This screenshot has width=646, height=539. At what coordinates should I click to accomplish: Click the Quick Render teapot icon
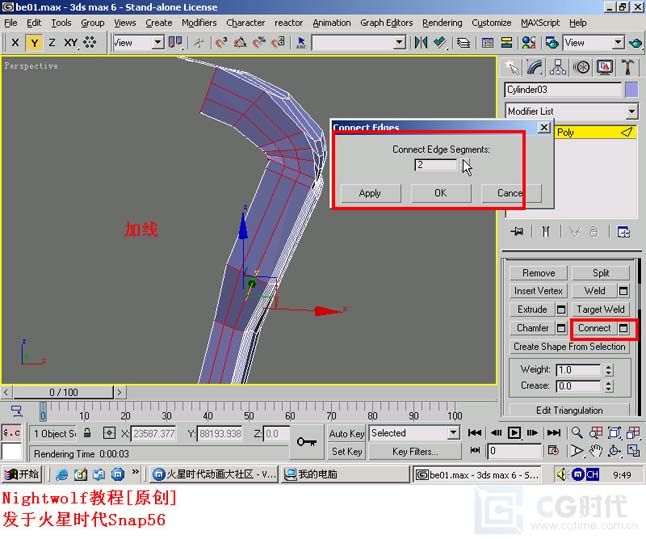tap(636, 42)
